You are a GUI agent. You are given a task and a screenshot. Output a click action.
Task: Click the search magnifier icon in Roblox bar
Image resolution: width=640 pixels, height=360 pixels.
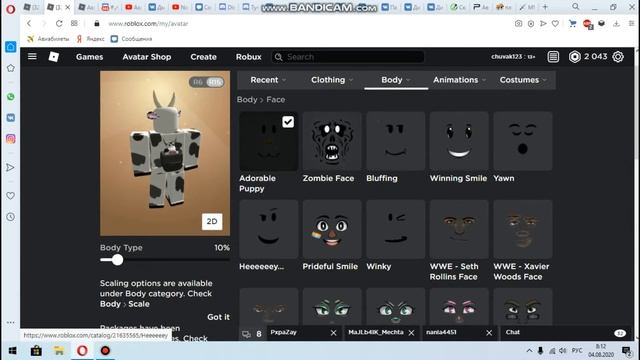[278, 57]
